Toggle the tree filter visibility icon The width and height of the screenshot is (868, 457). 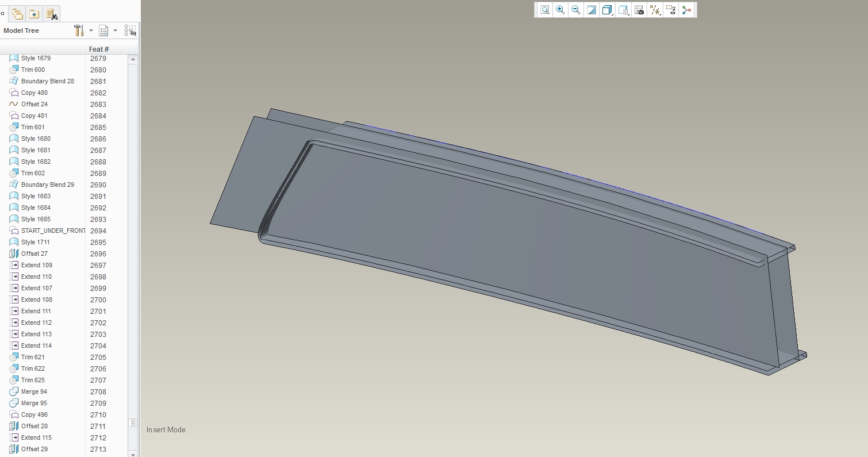(x=130, y=30)
